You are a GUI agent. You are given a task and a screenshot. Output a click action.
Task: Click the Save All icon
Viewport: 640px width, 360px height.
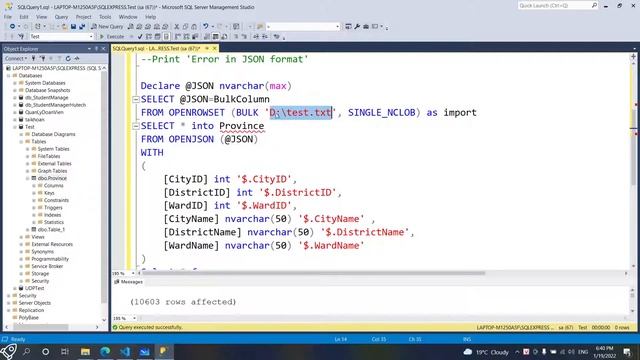tap(82, 27)
